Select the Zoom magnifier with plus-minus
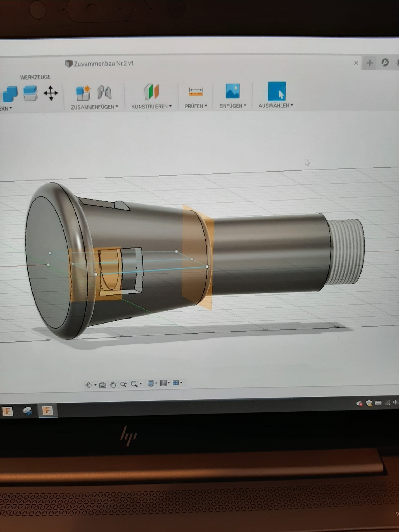This screenshot has height=532, width=399. click(123, 384)
